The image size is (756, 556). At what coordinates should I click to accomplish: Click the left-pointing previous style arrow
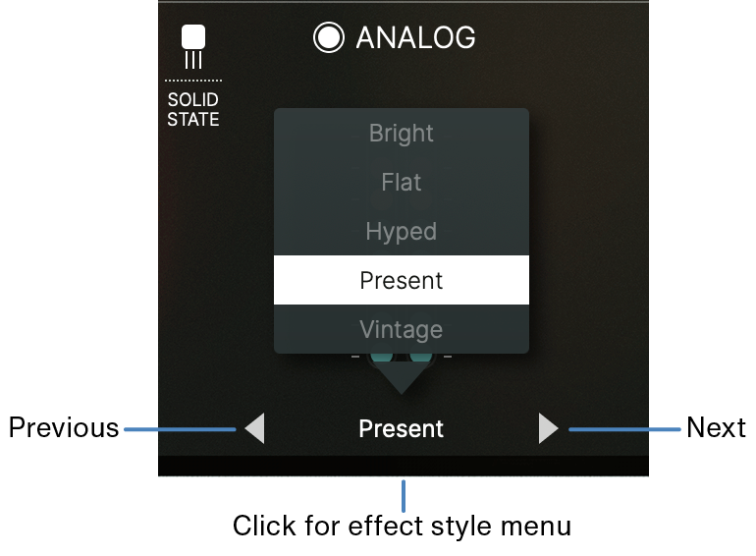254,427
